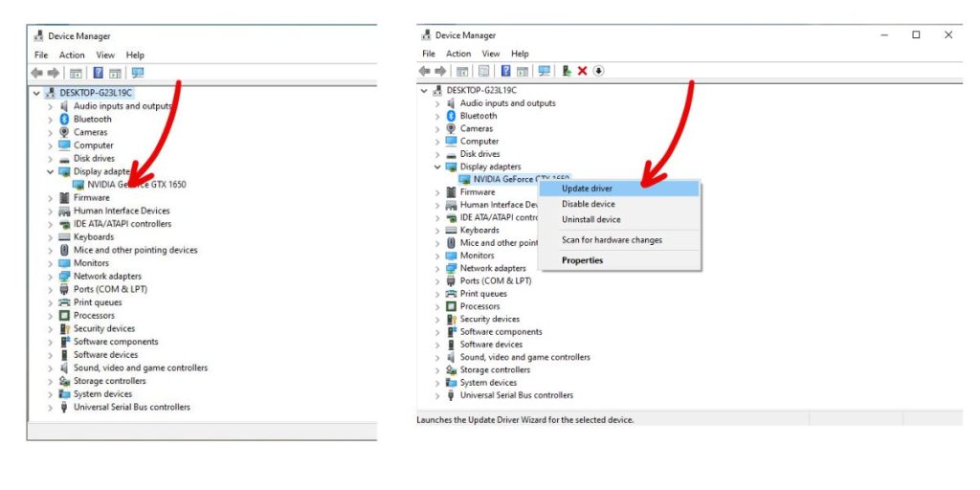This screenshot has width=980, height=490.
Task: Select Audio inputs and outputs in the right window
Action: [507, 103]
